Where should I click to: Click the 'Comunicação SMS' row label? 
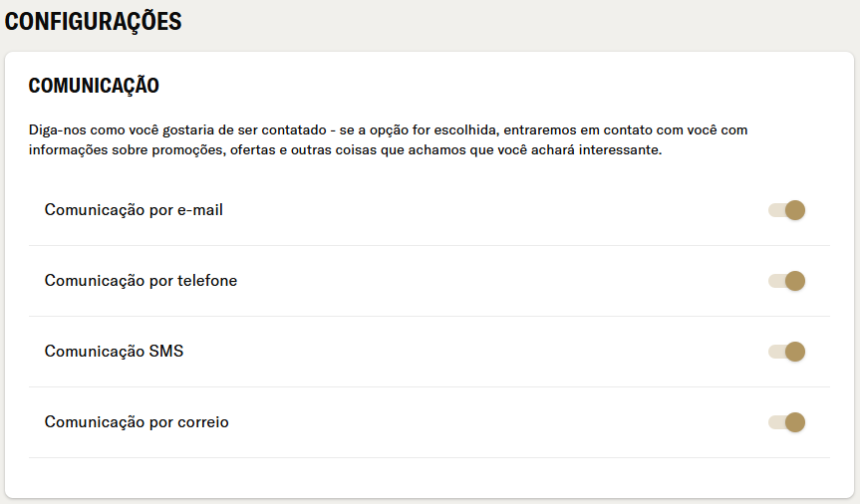(114, 352)
